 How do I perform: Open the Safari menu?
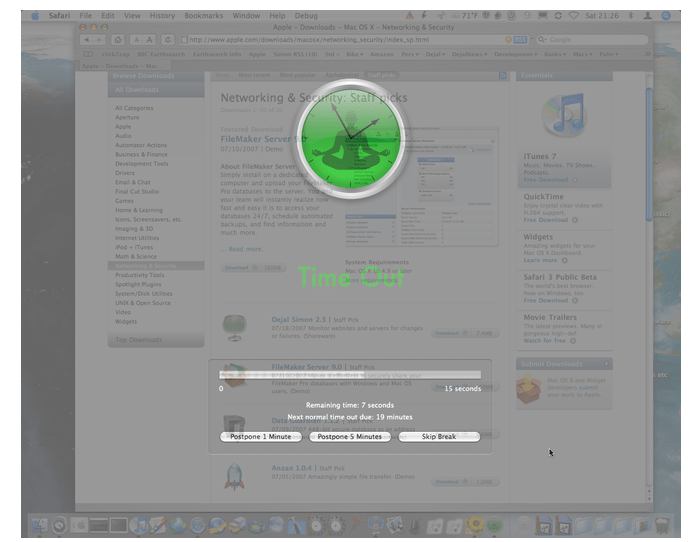pos(59,16)
